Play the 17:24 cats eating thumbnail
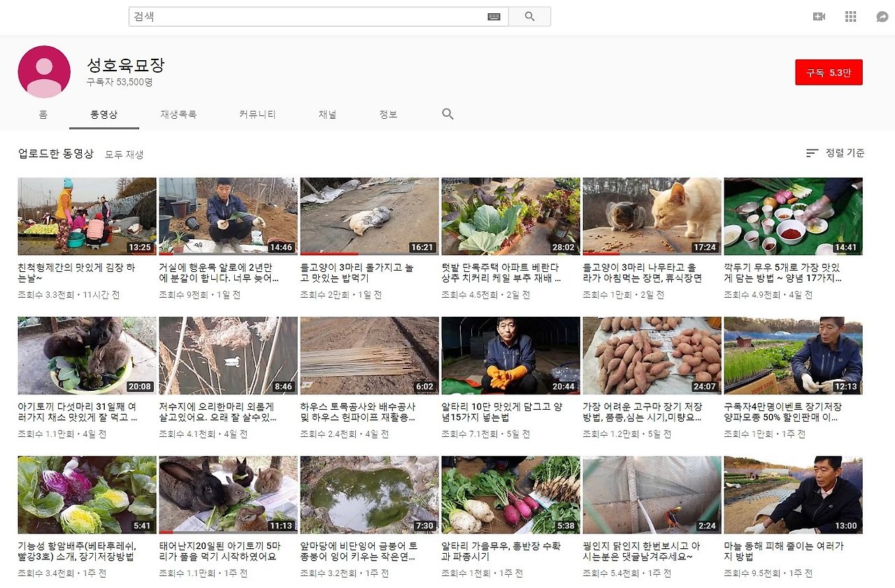 (652, 216)
